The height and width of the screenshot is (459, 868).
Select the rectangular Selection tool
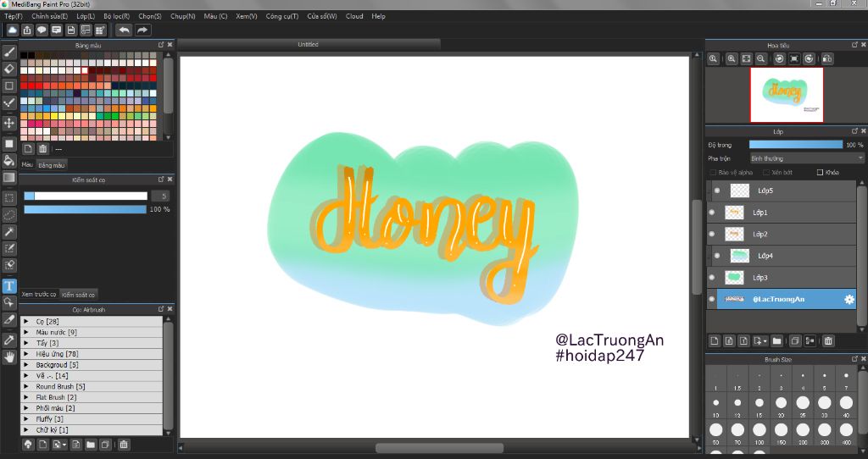tap(8, 197)
